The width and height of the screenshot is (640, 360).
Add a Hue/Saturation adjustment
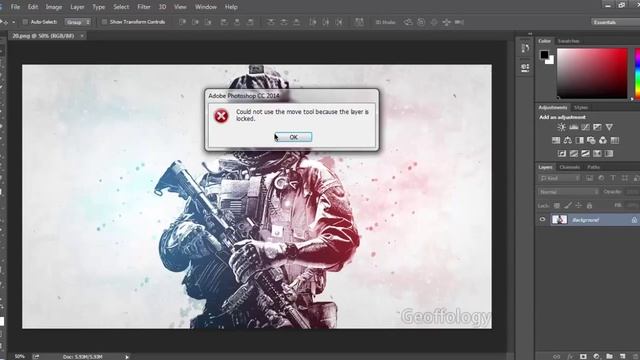tap(556, 140)
